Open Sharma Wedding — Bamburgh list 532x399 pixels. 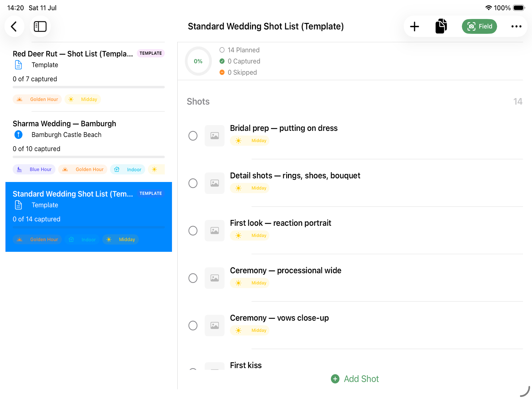[89, 147]
